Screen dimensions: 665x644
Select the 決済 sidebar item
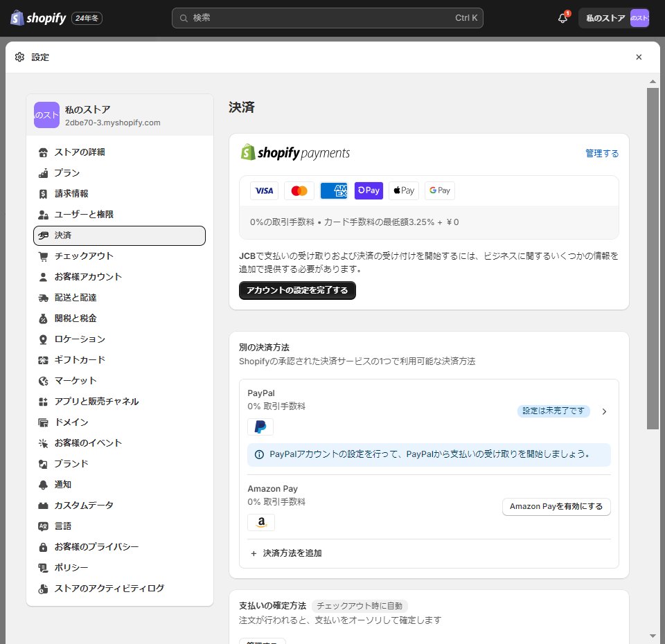click(119, 235)
